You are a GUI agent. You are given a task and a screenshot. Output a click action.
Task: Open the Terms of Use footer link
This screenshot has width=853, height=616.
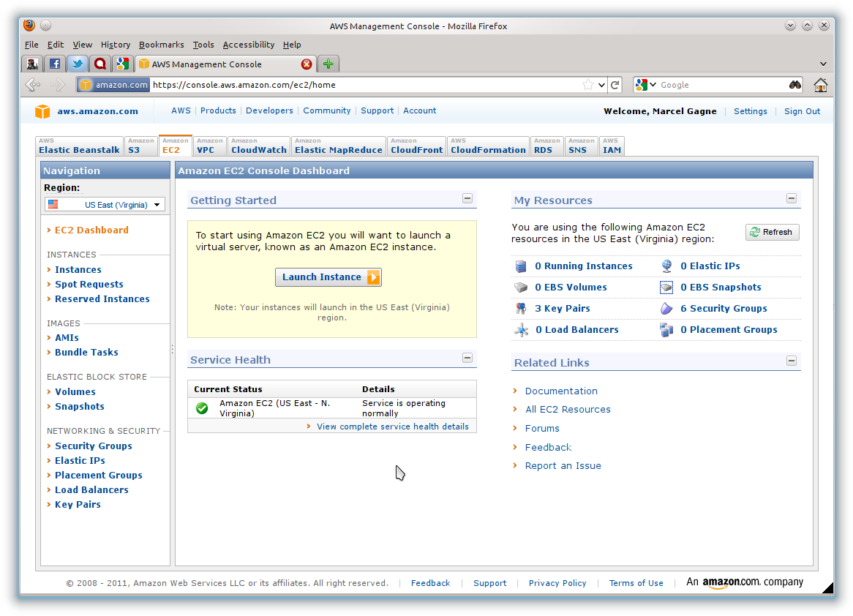click(636, 583)
